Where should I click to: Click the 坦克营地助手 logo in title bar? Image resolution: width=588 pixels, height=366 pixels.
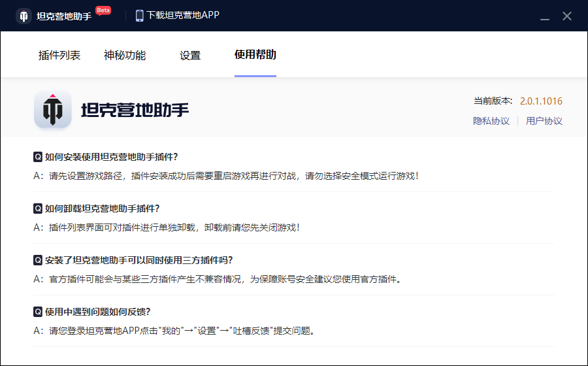click(24, 16)
